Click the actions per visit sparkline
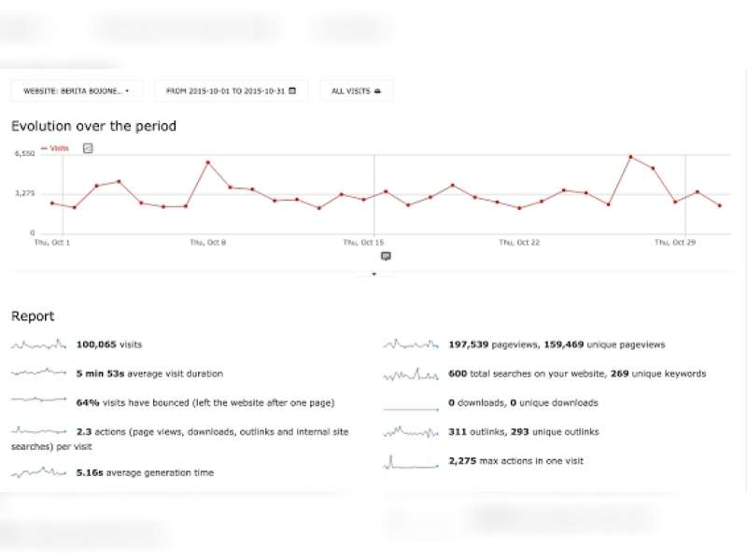 coord(39,431)
